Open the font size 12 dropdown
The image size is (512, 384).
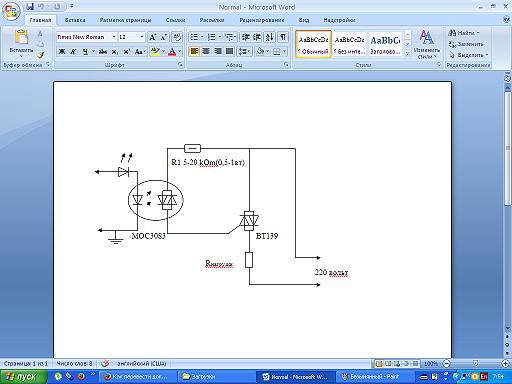pos(142,37)
